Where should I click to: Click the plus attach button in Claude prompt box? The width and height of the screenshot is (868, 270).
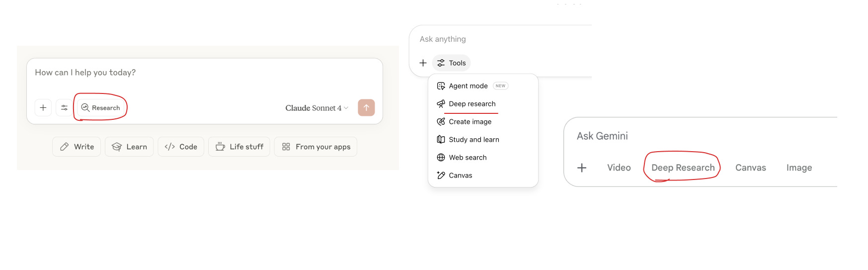43,107
